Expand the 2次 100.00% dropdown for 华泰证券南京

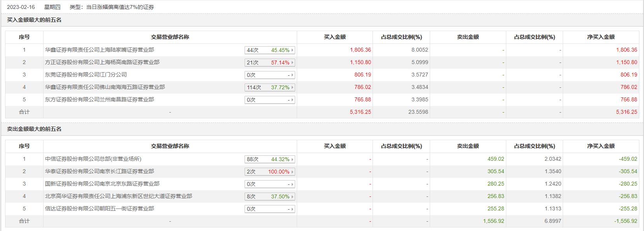(x=270, y=172)
